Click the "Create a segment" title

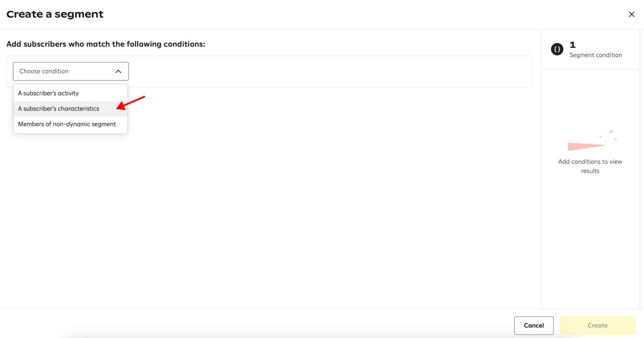click(55, 14)
